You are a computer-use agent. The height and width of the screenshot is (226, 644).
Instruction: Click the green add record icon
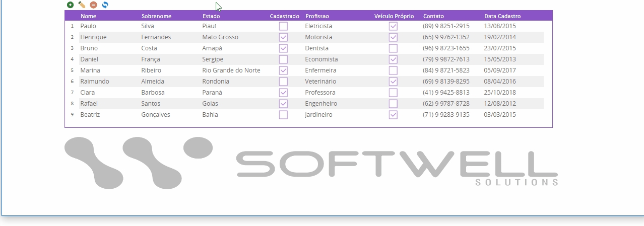[x=70, y=5]
